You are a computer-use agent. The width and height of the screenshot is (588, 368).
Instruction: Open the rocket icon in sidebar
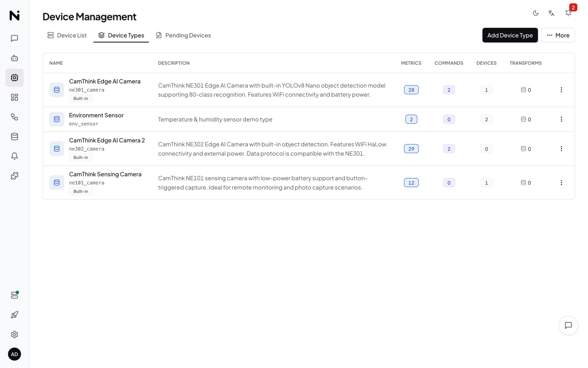[x=14, y=315]
